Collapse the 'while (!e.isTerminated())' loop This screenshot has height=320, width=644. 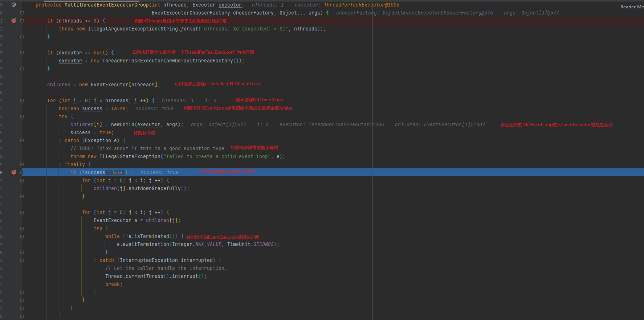(x=22, y=236)
